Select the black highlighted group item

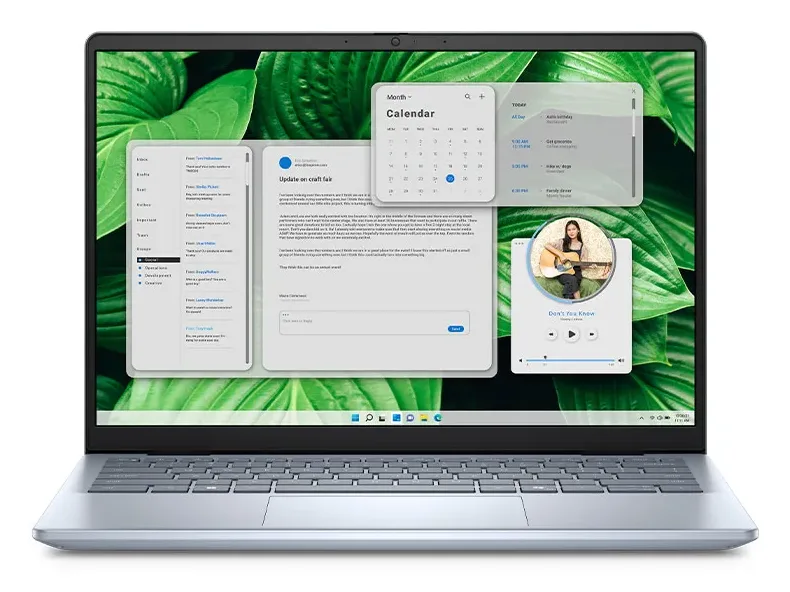158,260
